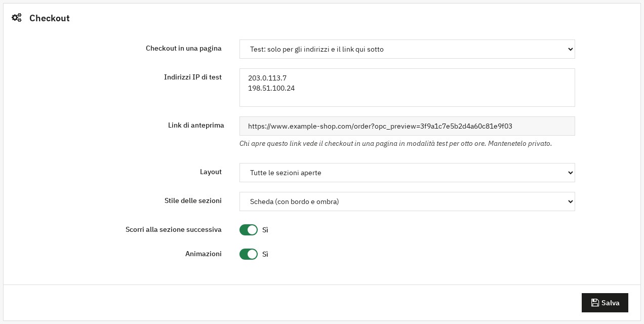Image resolution: width=644 pixels, height=324 pixels.
Task: Open the 'Stile delle sezioni' dropdown
Action: point(407,201)
